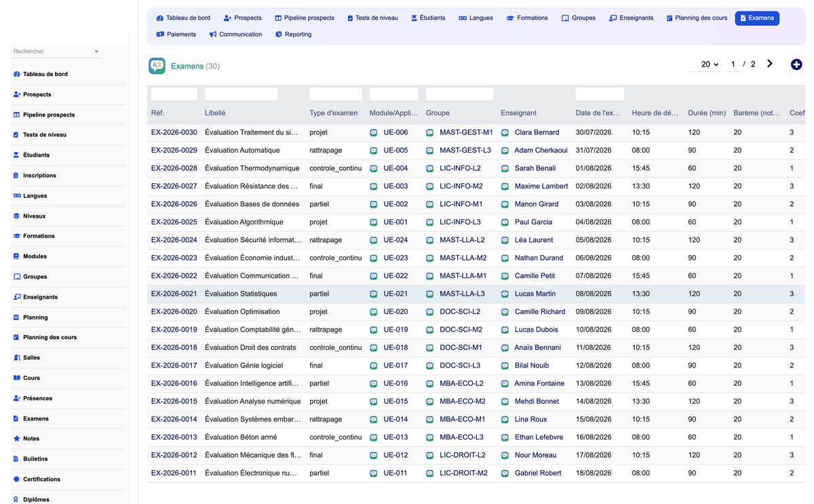Screen dimensions: 814x504
Task: Sort by Enseignant column header
Action: coord(518,113)
